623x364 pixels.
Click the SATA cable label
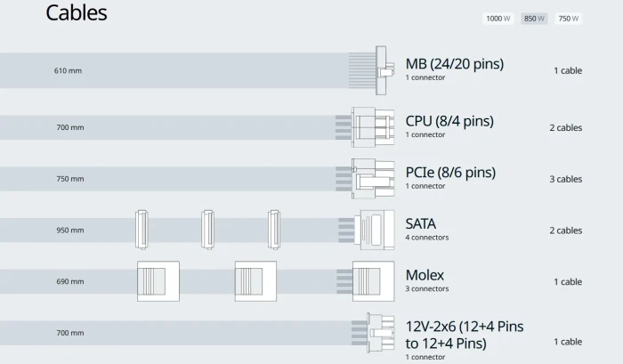pyautogui.click(x=421, y=223)
